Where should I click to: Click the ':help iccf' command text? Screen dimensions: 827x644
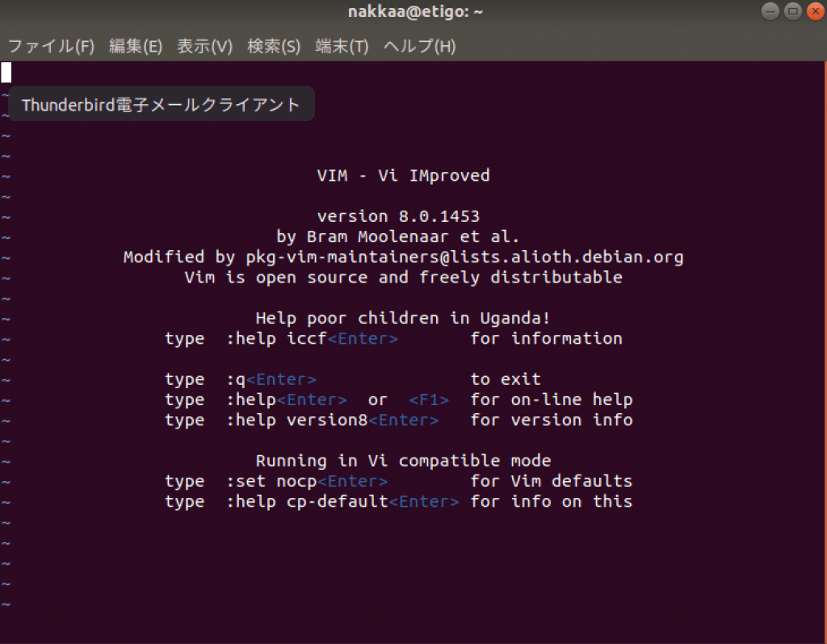pos(276,339)
